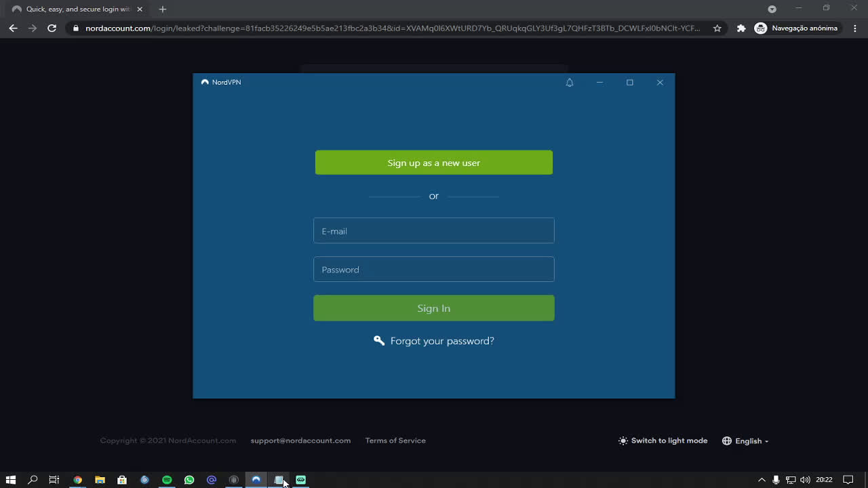Screen dimensions: 868x488
Task: Bookmark this page with the star icon
Action: pyautogui.click(x=717, y=28)
